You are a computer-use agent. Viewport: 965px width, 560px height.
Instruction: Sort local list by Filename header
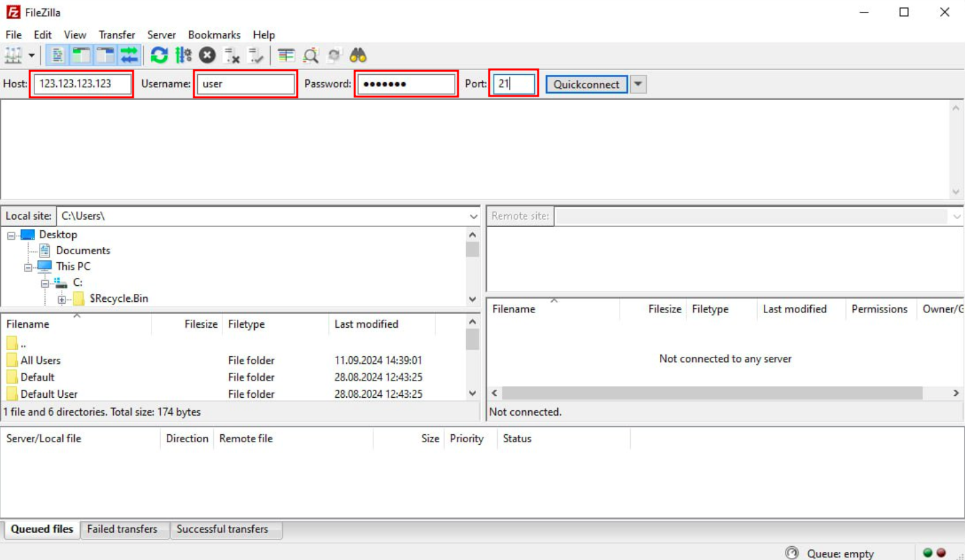click(x=75, y=324)
